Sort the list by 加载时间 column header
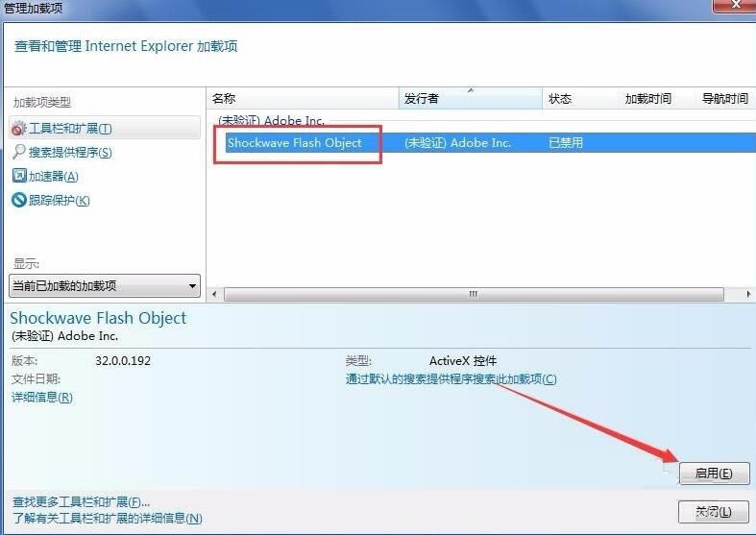The height and width of the screenshot is (535, 756). coord(657,98)
